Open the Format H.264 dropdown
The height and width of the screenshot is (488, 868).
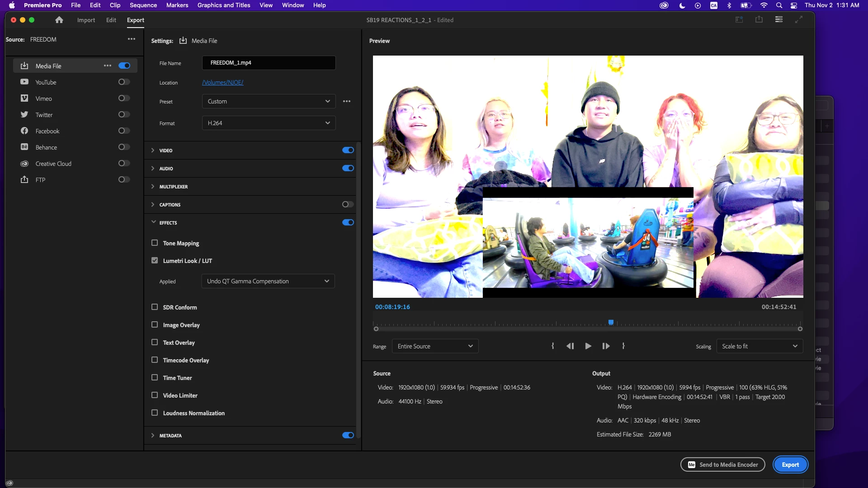269,123
